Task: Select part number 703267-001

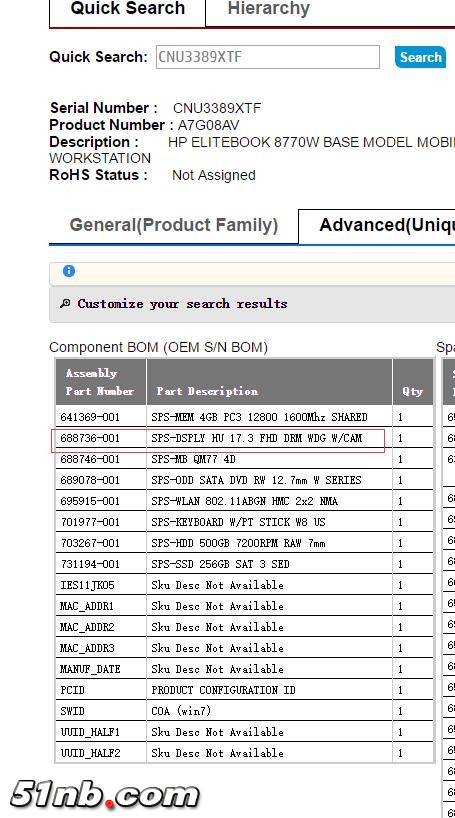Action: 90,543
